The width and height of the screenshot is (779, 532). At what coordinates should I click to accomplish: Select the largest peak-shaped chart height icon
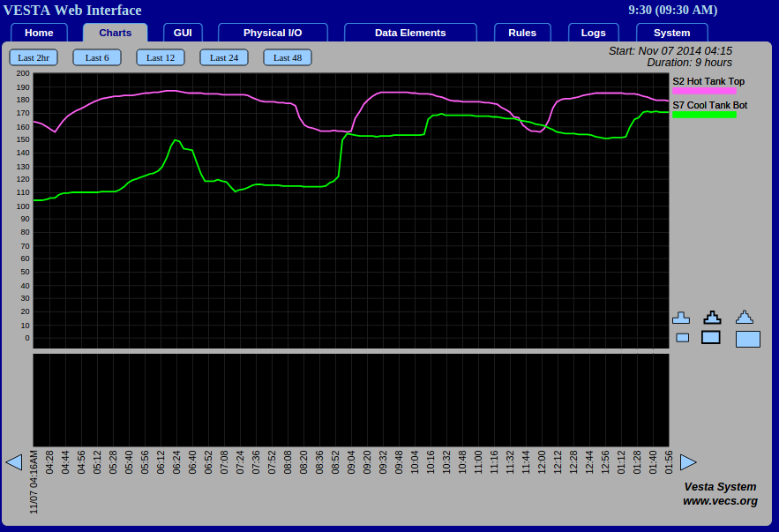point(745,317)
